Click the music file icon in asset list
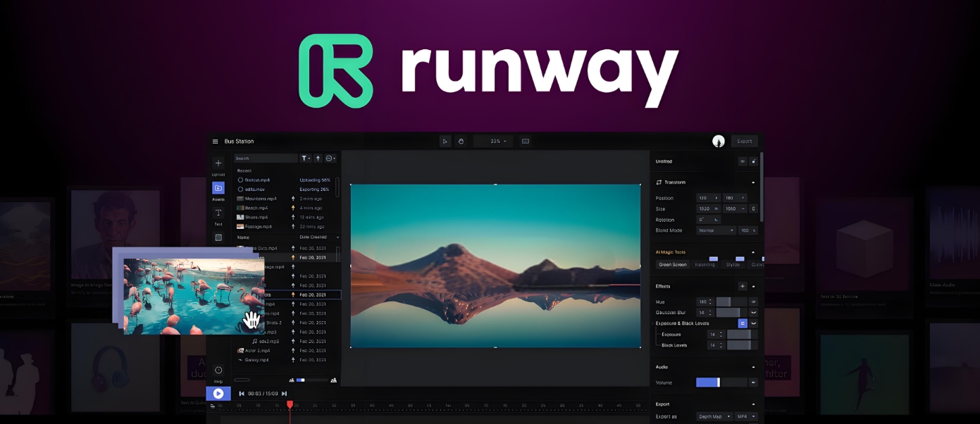Image resolution: width=980 pixels, height=424 pixels. point(255,342)
